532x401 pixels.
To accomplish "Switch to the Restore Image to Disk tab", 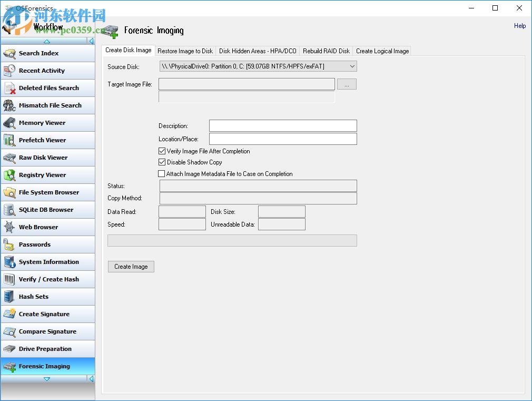I will (185, 51).
